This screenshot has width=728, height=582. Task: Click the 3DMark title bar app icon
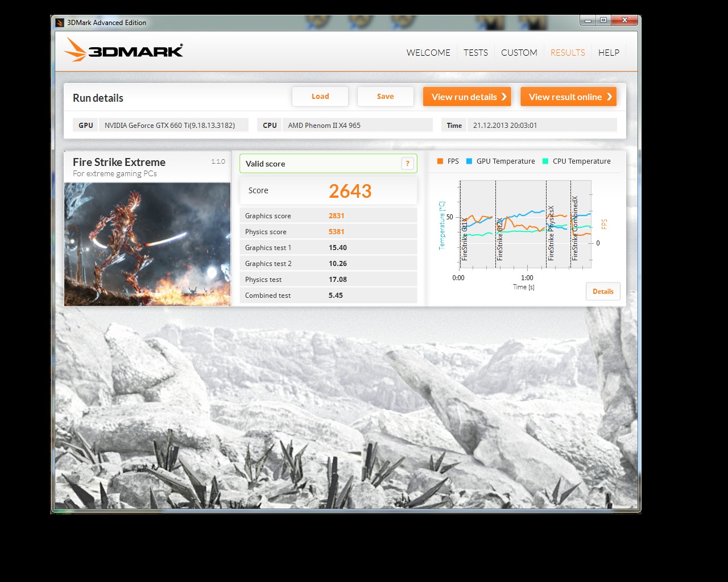click(x=60, y=23)
